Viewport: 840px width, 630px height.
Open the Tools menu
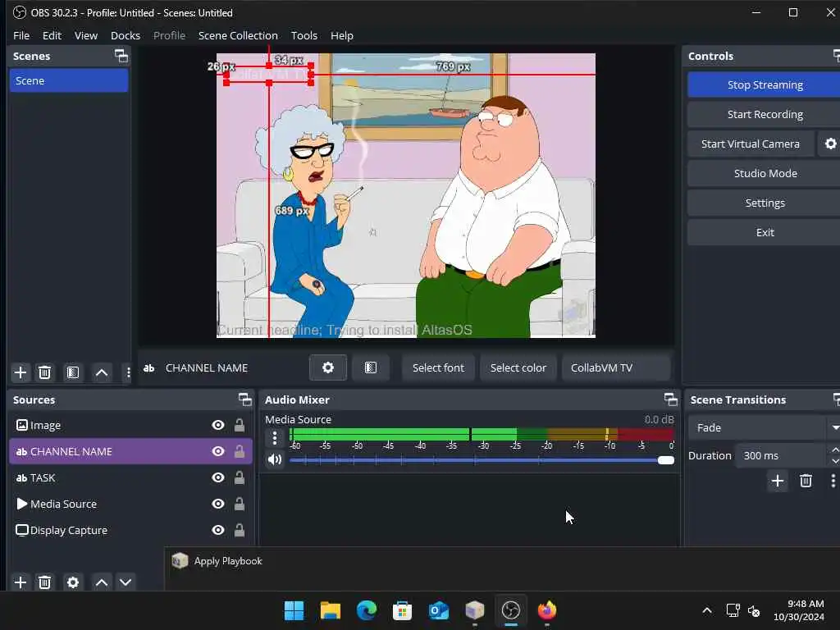[304, 35]
